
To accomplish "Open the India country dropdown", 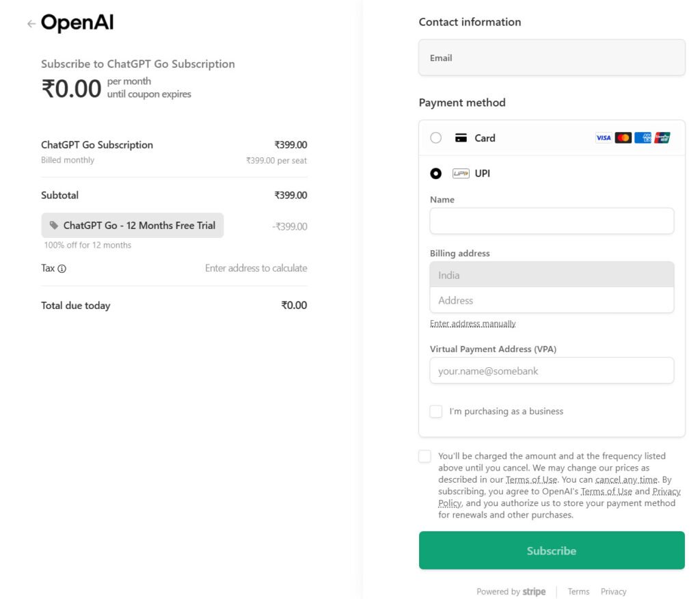I will (x=552, y=275).
